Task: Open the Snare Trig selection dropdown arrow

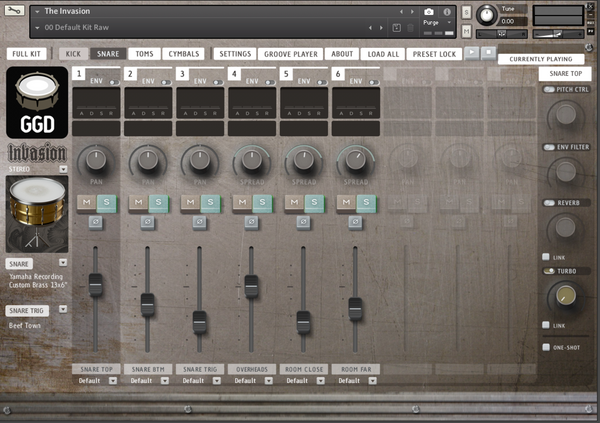Action: pyautogui.click(x=63, y=309)
